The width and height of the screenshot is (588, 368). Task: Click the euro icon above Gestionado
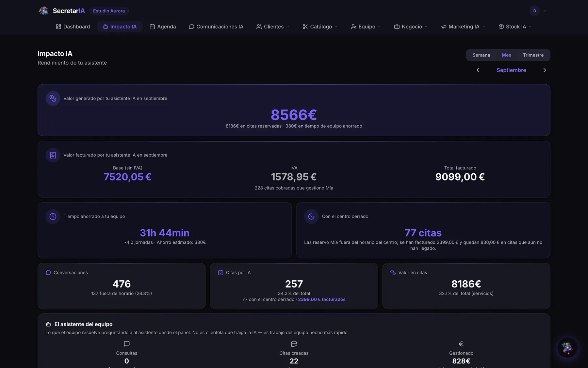[x=461, y=344]
